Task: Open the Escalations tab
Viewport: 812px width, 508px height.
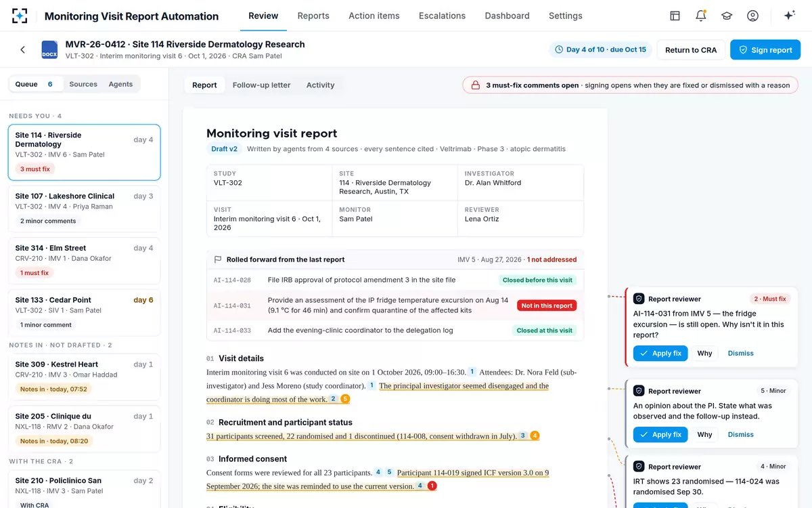Action: [442, 16]
